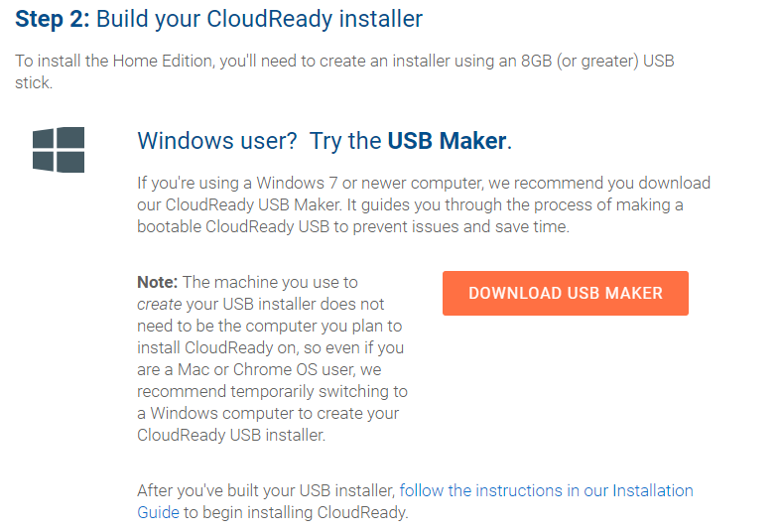Click 'recommend temporarily switching to' line

[272, 392]
